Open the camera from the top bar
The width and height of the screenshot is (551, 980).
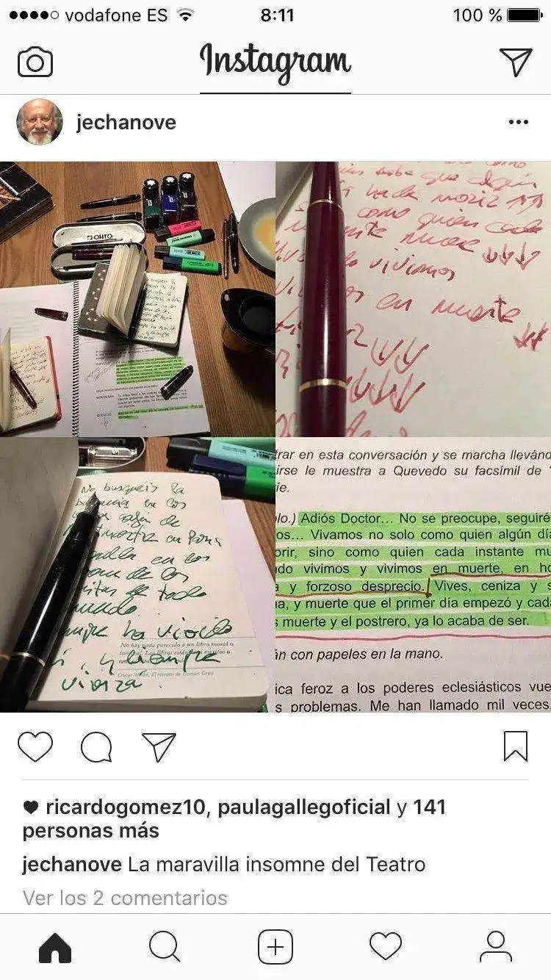pyautogui.click(x=35, y=62)
